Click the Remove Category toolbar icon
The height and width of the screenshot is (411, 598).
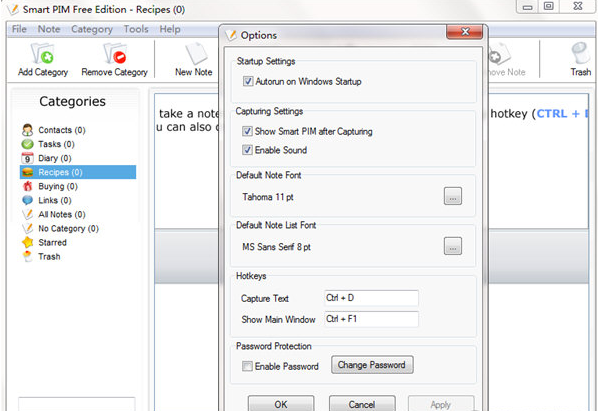pyautogui.click(x=114, y=53)
